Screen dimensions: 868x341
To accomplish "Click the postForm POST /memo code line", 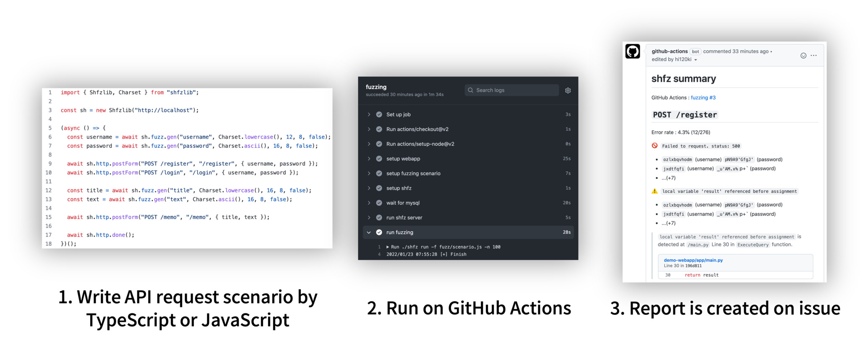I will [x=168, y=217].
